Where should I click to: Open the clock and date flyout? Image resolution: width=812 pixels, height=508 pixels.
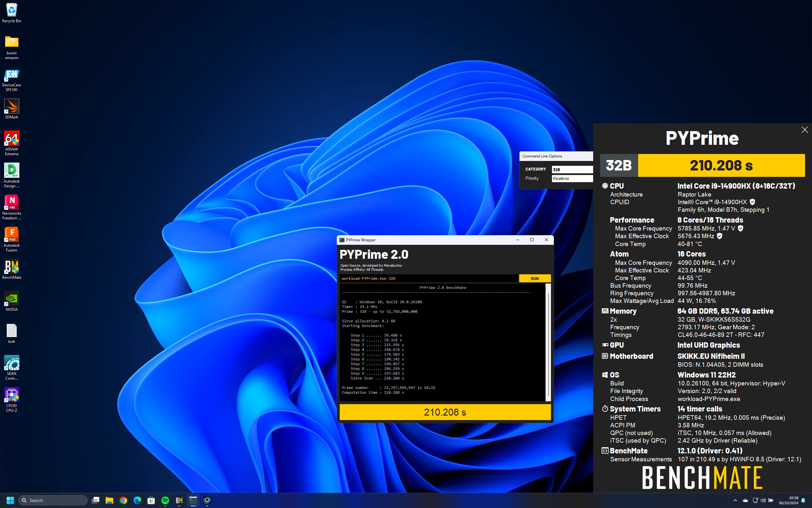click(x=789, y=500)
